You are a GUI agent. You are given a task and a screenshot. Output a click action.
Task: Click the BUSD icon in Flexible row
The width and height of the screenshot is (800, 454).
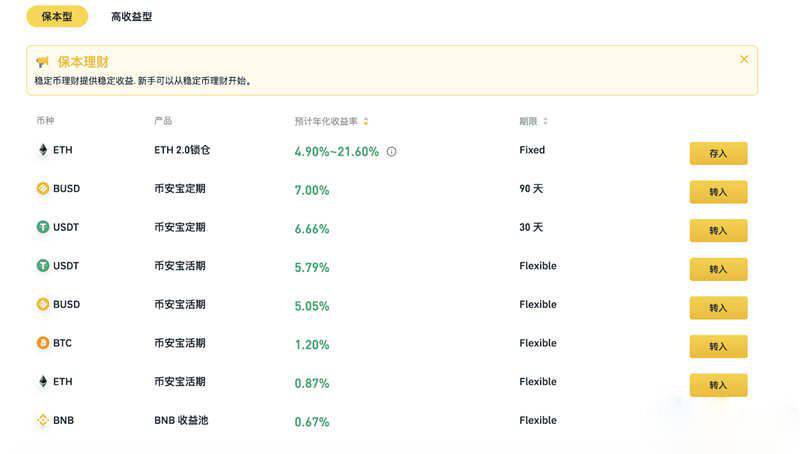pos(42,304)
